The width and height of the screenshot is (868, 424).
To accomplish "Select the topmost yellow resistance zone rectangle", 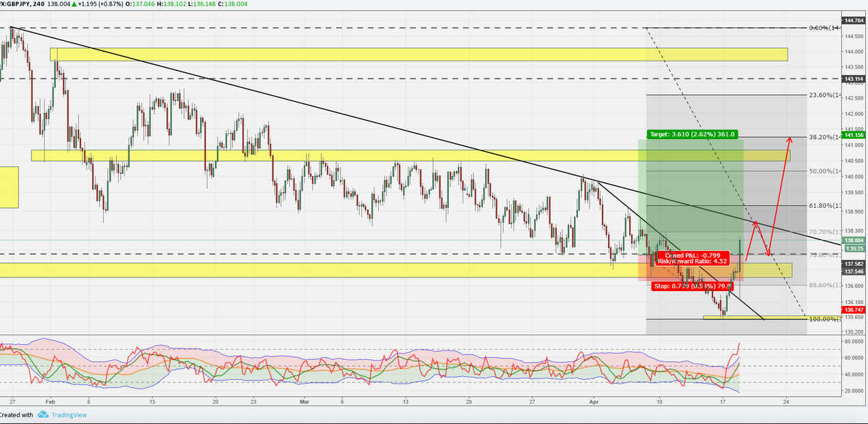I will [x=419, y=55].
